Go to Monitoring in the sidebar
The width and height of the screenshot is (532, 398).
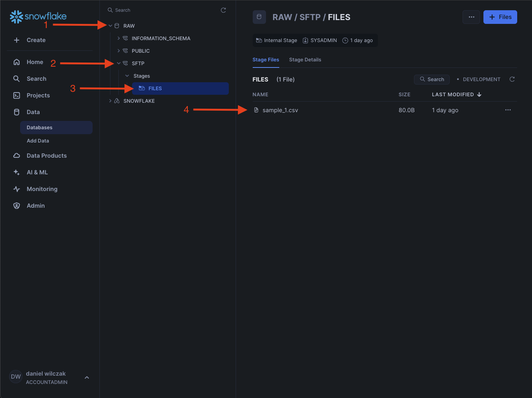(42, 189)
